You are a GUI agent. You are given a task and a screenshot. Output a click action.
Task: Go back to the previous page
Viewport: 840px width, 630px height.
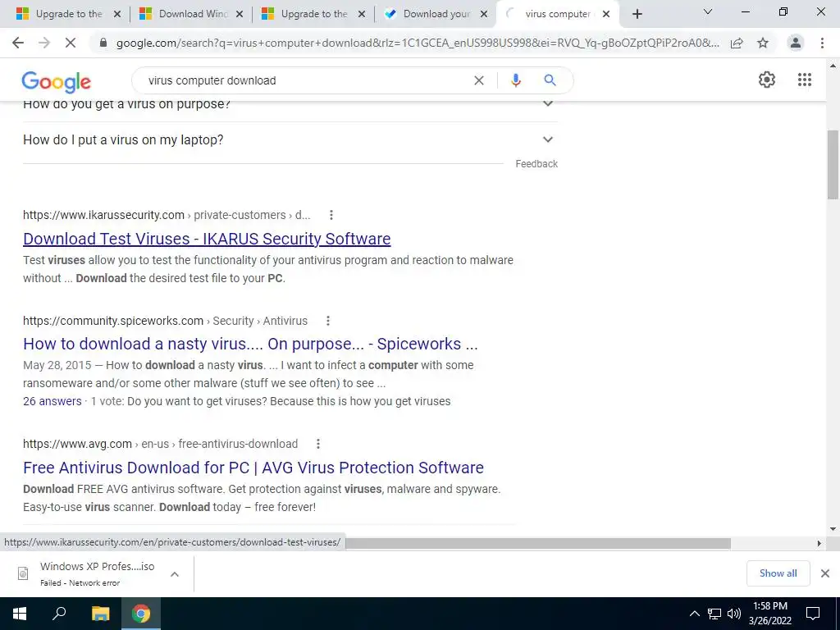click(18, 43)
